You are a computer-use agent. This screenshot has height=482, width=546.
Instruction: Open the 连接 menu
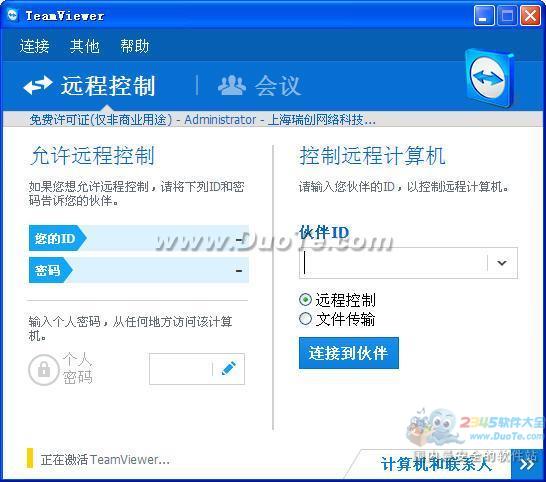34,46
